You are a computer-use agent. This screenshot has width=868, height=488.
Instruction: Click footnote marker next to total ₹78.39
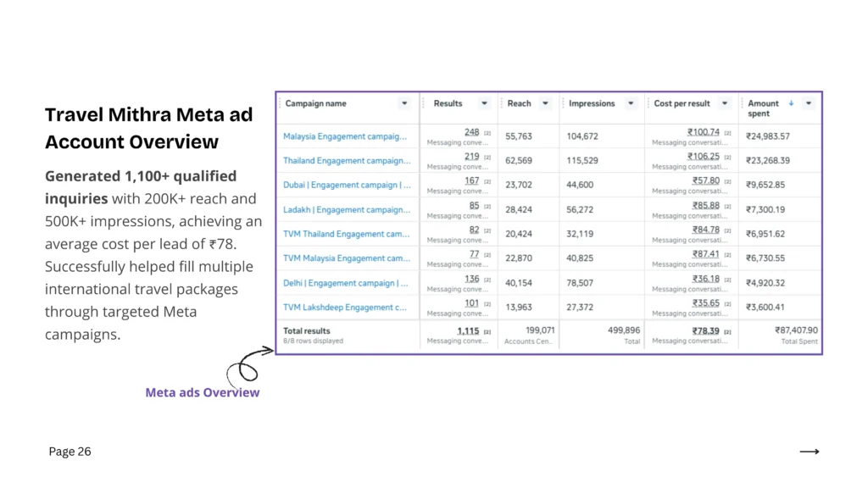[727, 331]
